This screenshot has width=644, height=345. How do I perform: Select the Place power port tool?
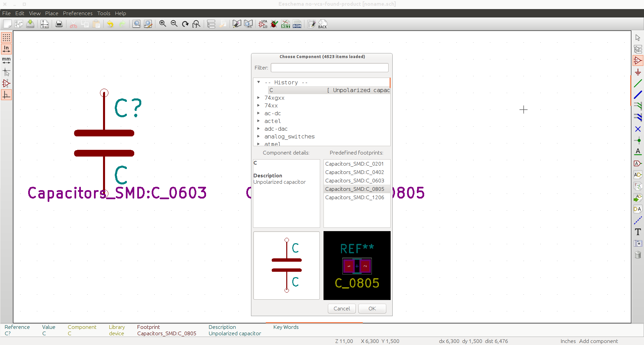pyautogui.click(x=638, y=72)
